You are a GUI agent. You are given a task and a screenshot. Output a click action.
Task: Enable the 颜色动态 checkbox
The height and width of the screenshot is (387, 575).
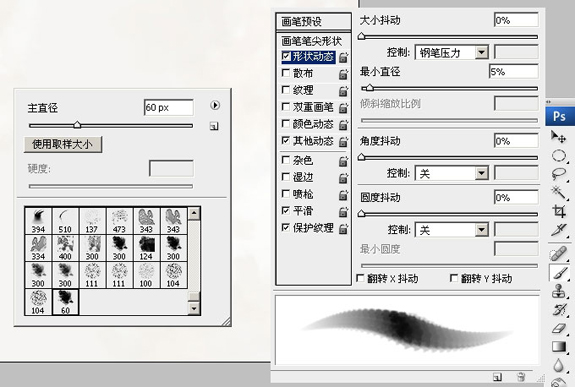286,123
